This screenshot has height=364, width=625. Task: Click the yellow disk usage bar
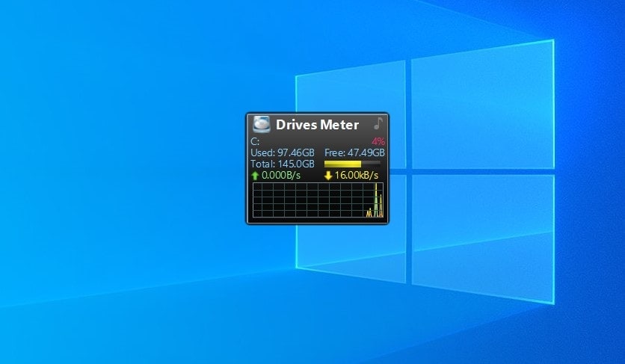tap(352, 164)
